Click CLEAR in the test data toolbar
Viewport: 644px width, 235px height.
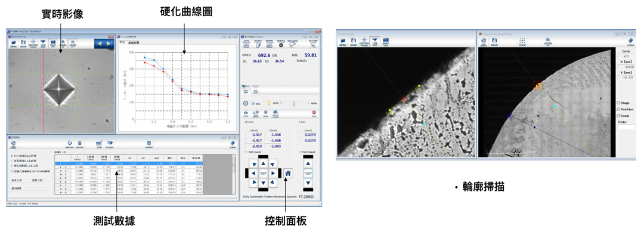233,144
